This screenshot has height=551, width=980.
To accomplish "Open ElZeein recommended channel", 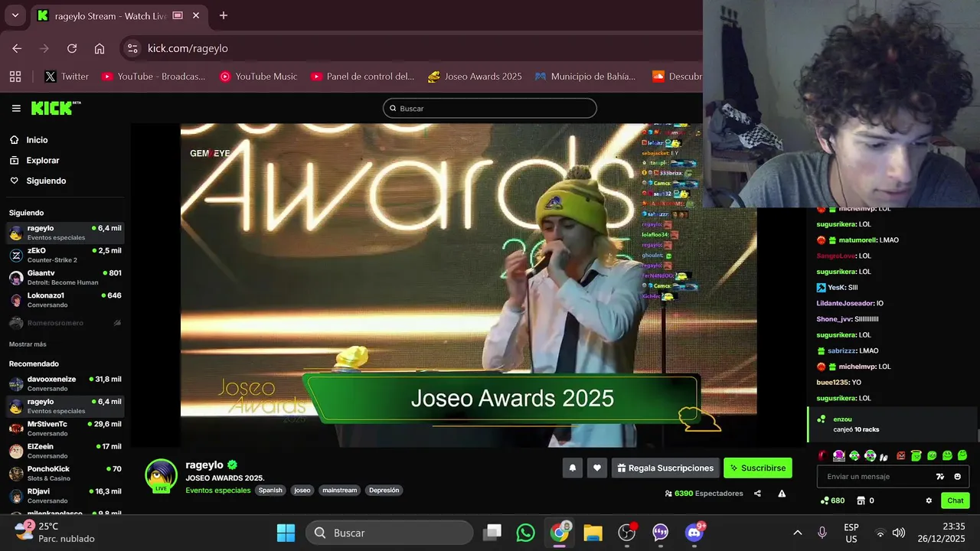I will click(x=65, y=451).
